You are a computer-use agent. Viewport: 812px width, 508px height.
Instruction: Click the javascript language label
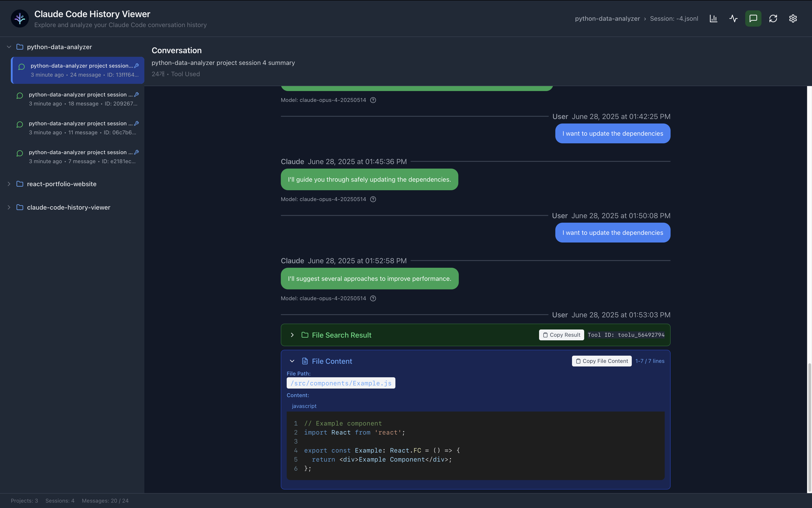pos(304,406)
